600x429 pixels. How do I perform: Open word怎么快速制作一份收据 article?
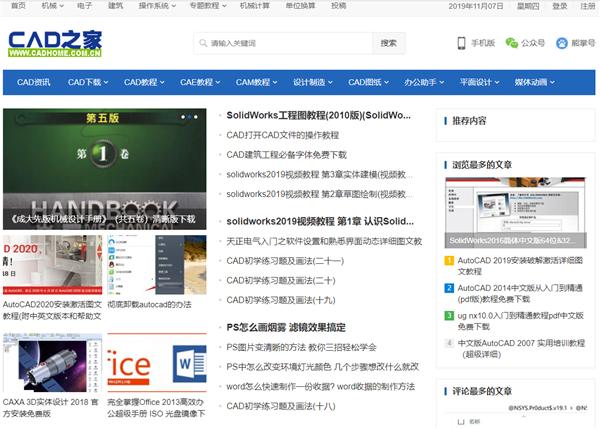click(320, 387)
